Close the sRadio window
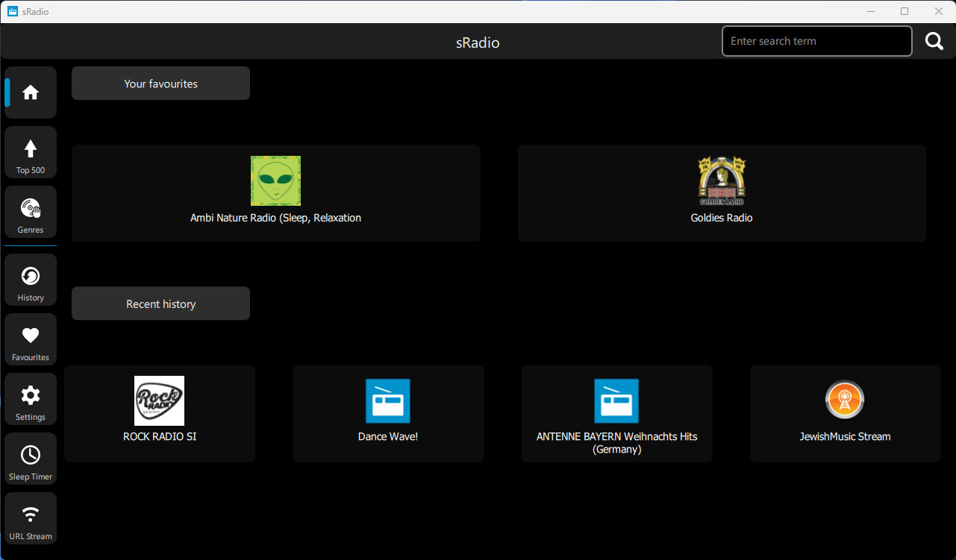The height and width of the screenshot is (560, 956). pos(939,11)
